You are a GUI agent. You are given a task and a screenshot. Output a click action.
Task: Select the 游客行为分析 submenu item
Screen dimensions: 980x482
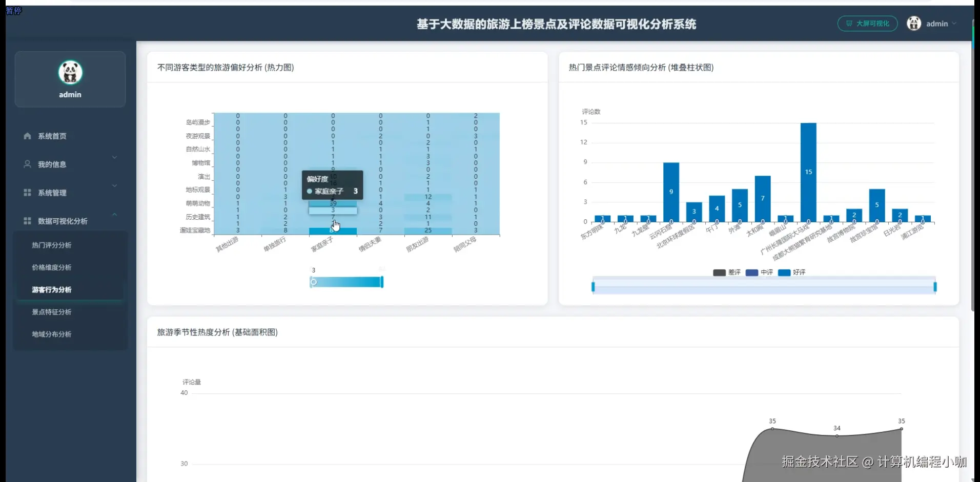(x=51, y=289)
